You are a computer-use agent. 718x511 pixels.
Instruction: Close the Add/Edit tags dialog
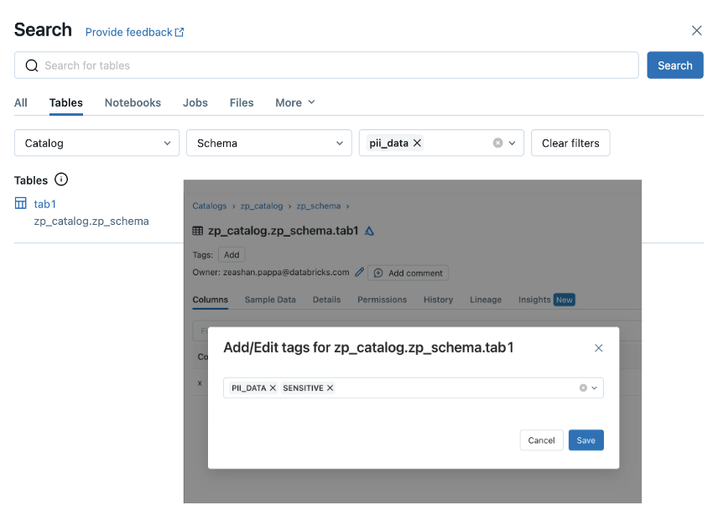click(x=599, y=348)
